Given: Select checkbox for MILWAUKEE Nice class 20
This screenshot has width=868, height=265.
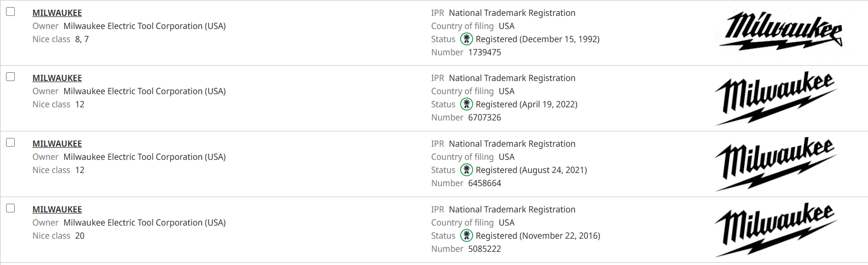Looking at the screenshot, I should pyautogui.click(x=10, y=208).
